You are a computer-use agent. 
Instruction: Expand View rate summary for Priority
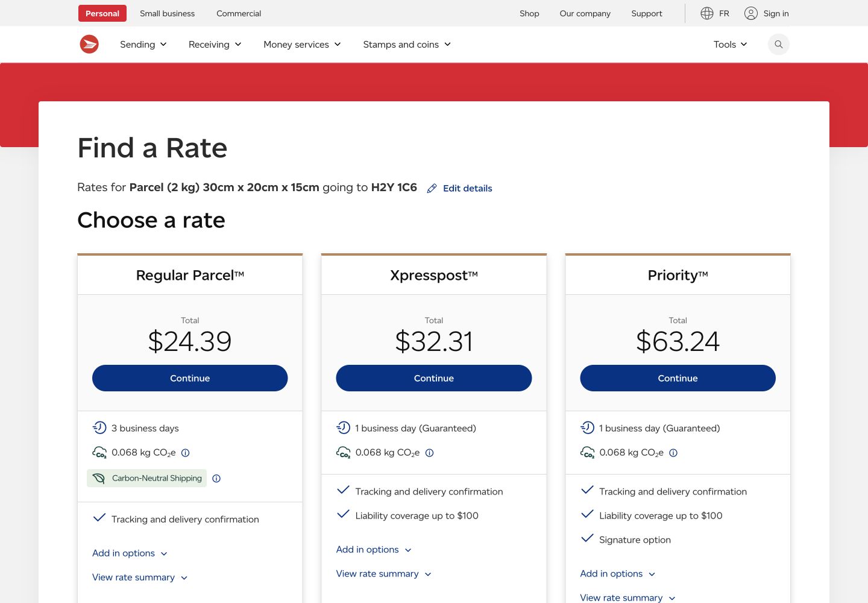tap(628, 598)
